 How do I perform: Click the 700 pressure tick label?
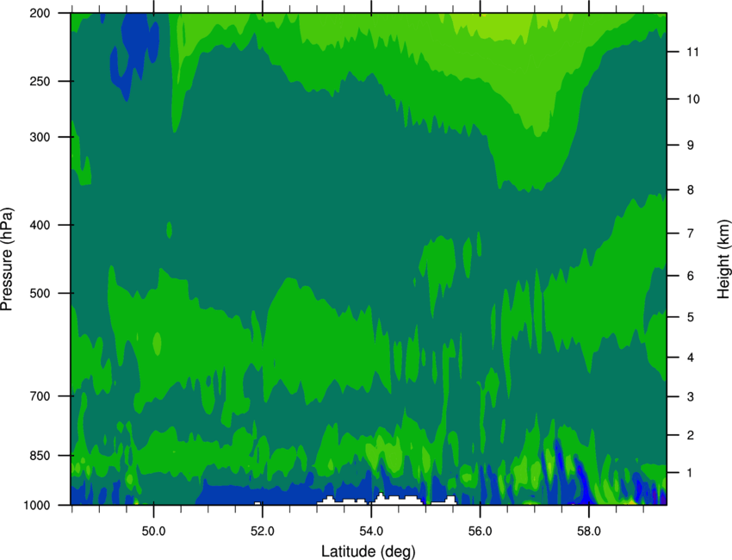(40, 396)
